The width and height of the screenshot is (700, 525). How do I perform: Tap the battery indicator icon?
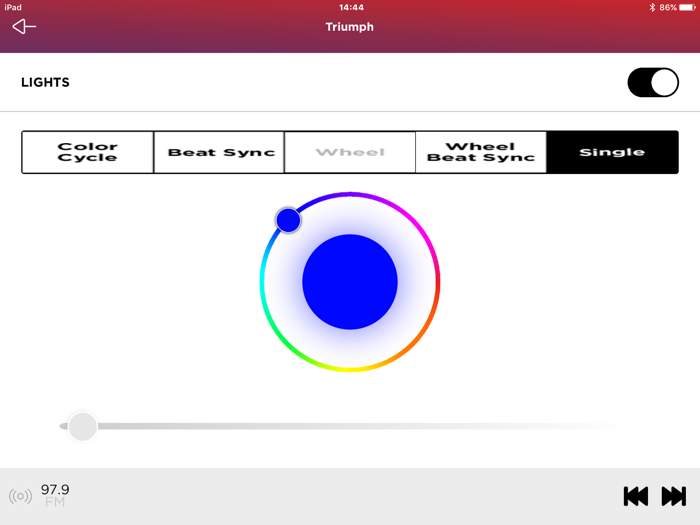click(688, 7)
